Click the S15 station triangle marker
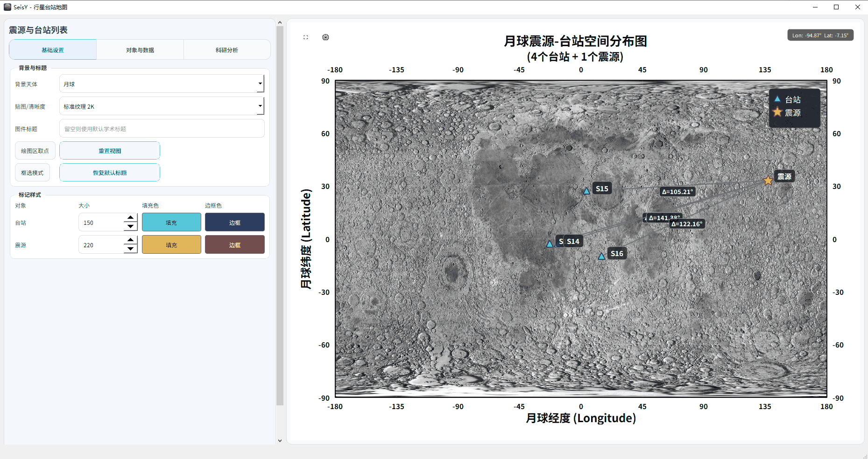The height and width of the screenshot is (459, 868). [x=587, y=191]
